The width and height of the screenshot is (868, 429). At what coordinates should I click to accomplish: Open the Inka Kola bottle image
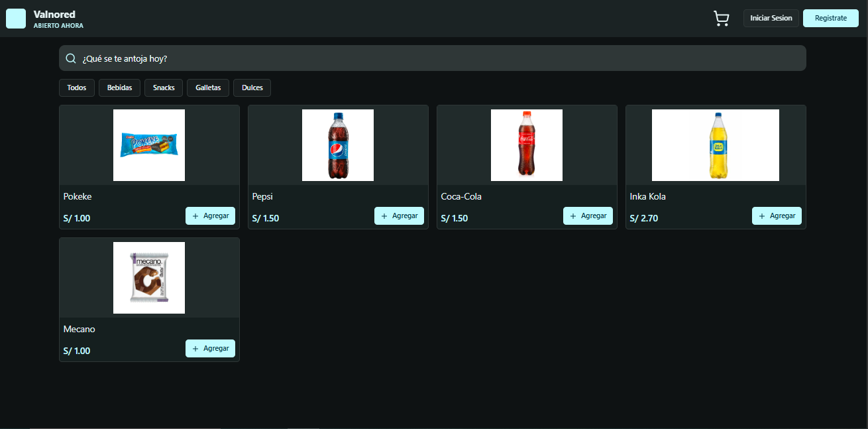point(716,145)
